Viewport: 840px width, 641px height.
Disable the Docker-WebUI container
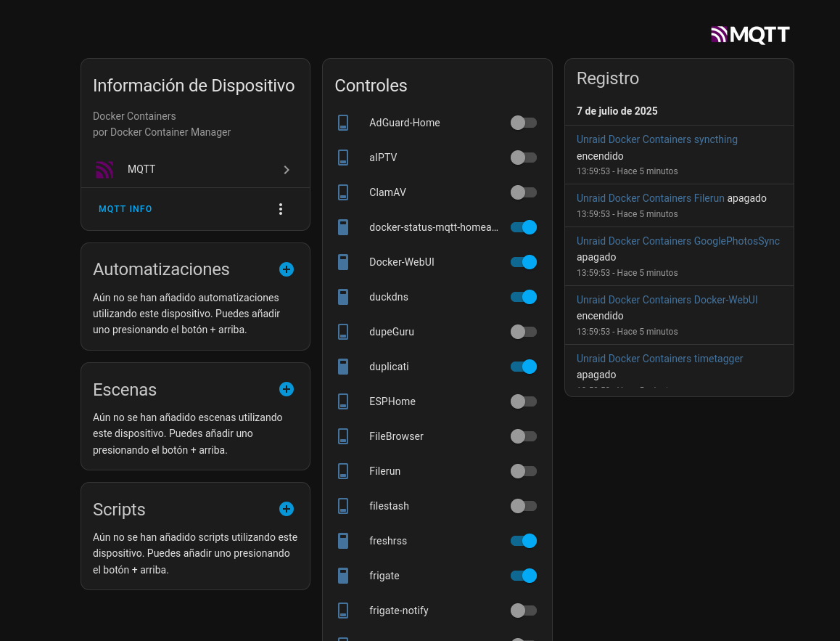[524, 262]
